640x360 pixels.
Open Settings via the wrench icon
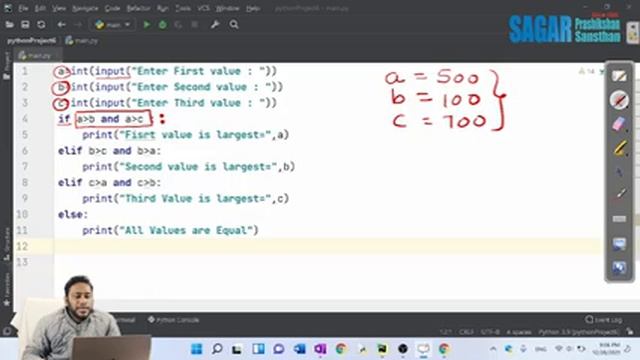click(x=215, y=25)
